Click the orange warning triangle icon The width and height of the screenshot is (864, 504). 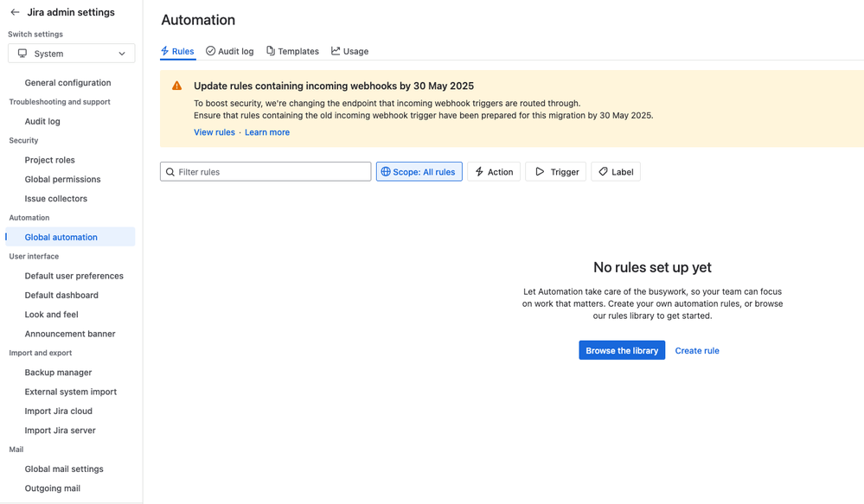[x=177, y=86]
